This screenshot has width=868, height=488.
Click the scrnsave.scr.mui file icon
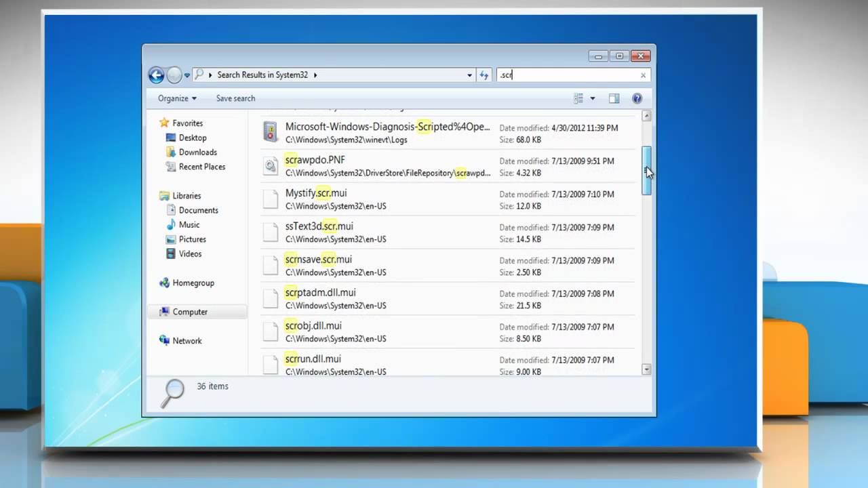click(271, 265)
